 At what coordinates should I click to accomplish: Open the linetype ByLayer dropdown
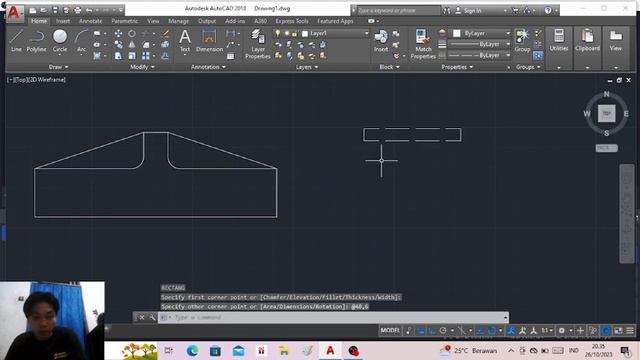coord(480,55)
